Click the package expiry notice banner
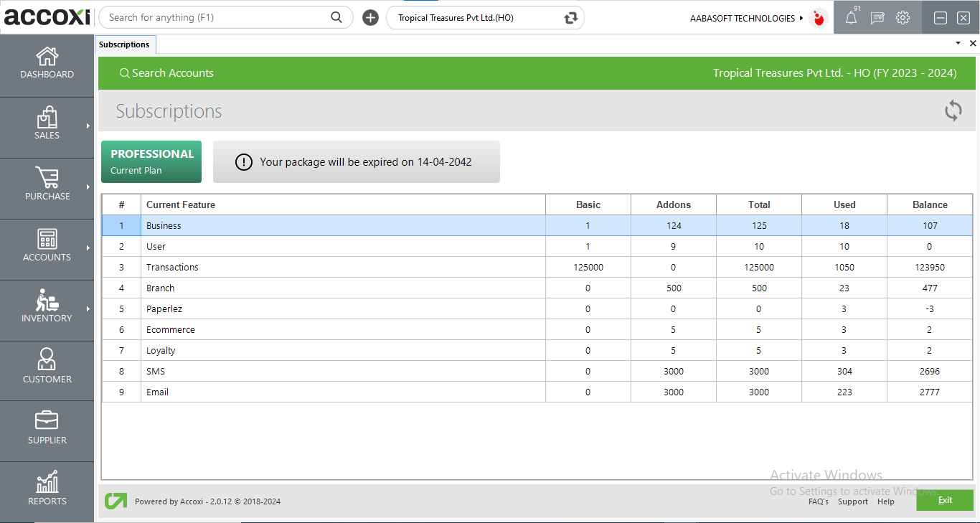 click(x=357, y=162)
